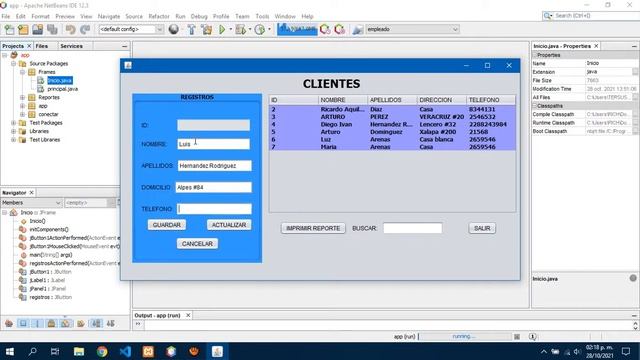Click the running progress bar in status bar
The height and width of the screenshot is (360, 640).
click(464, 337)
